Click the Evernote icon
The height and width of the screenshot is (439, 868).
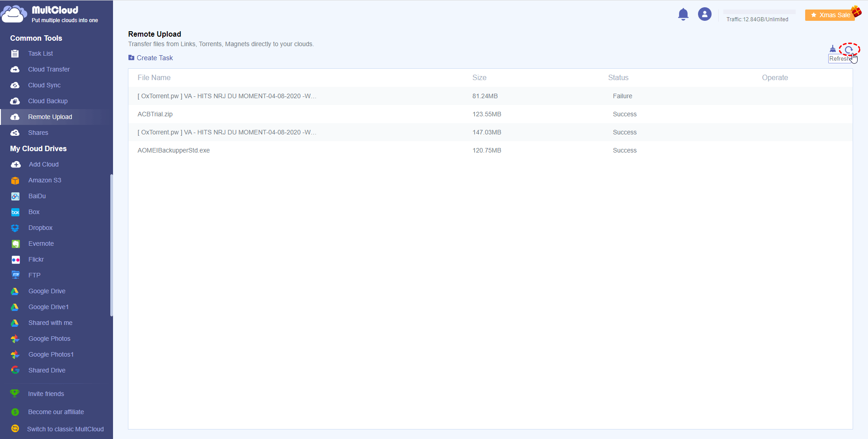pos(15,243)
